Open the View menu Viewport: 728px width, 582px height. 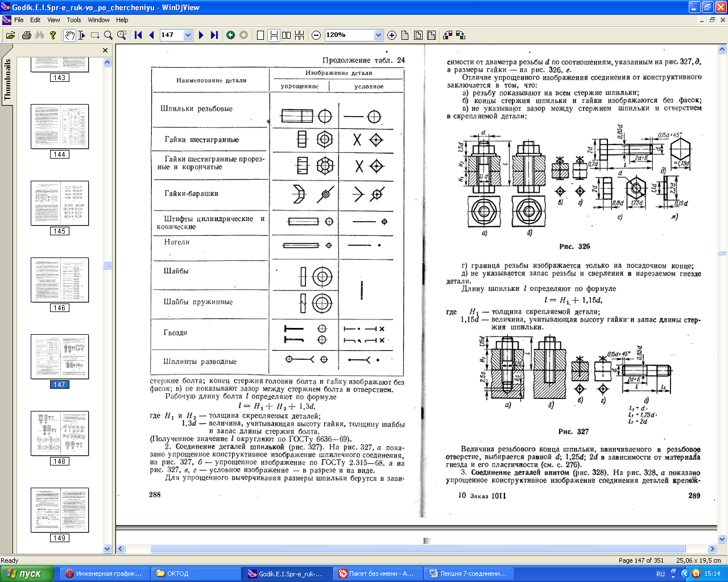pyautogui.click(x=53, y=20)
